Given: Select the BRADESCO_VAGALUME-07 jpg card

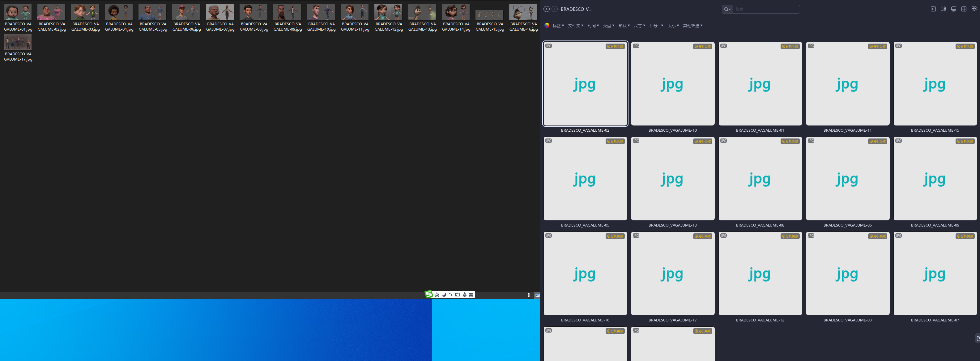Looking at the screenshot, I should click(x=935, y=273).
